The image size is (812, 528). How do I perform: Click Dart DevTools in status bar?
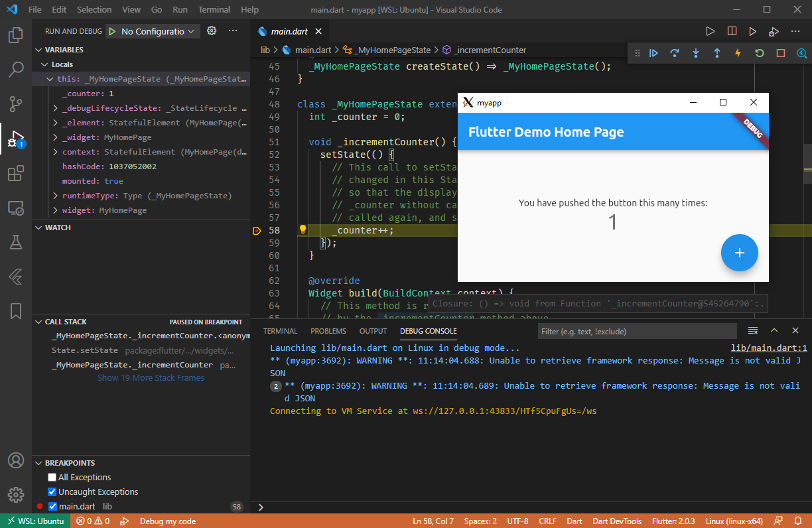tap(616, 521)
